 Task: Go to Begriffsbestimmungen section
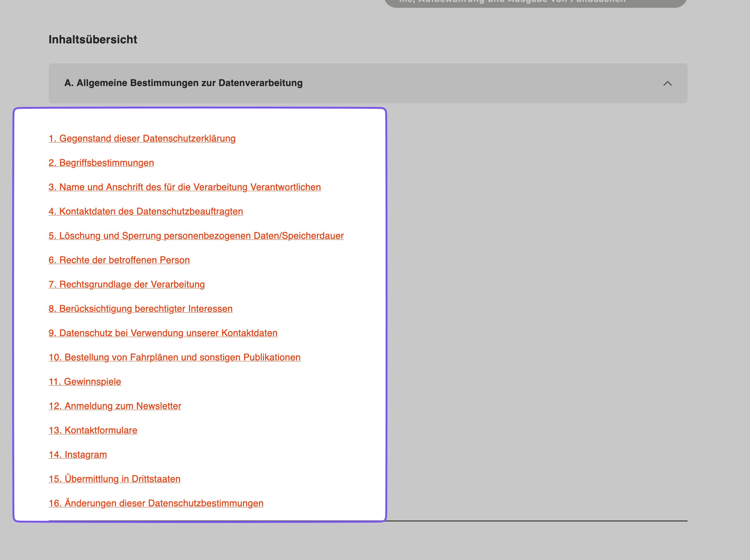click(x=101, y=163)
